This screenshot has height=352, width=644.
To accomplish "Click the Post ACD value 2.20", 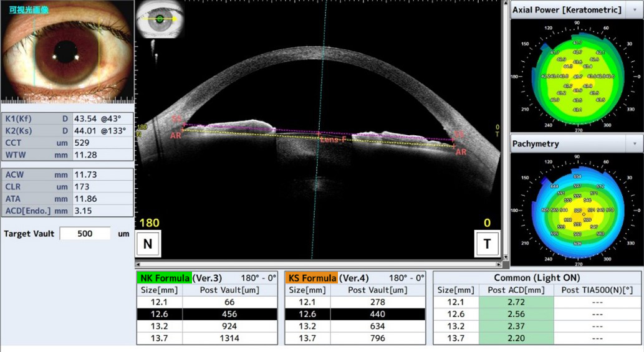I will (516, 338).
